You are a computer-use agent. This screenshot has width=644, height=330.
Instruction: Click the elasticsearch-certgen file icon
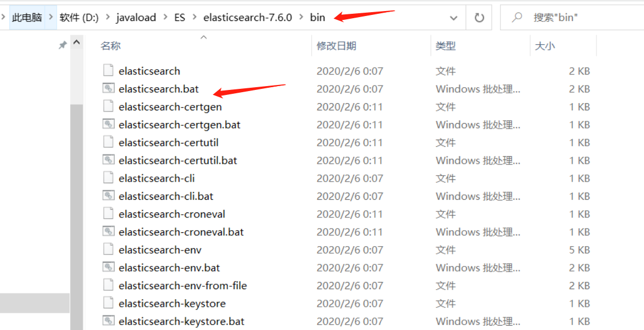tap(108, 107)
